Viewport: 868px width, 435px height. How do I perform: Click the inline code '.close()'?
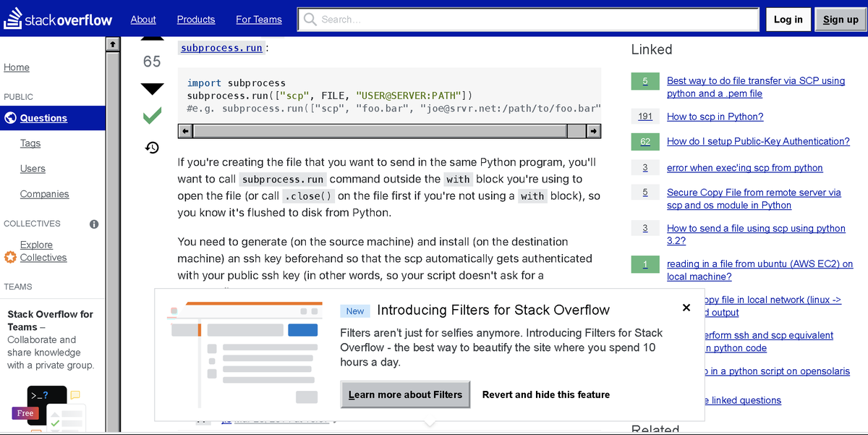pos(308,196)
